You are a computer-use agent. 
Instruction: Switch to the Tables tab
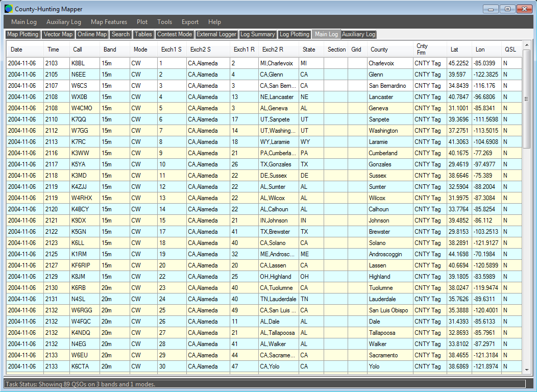(x=143, y=34)
